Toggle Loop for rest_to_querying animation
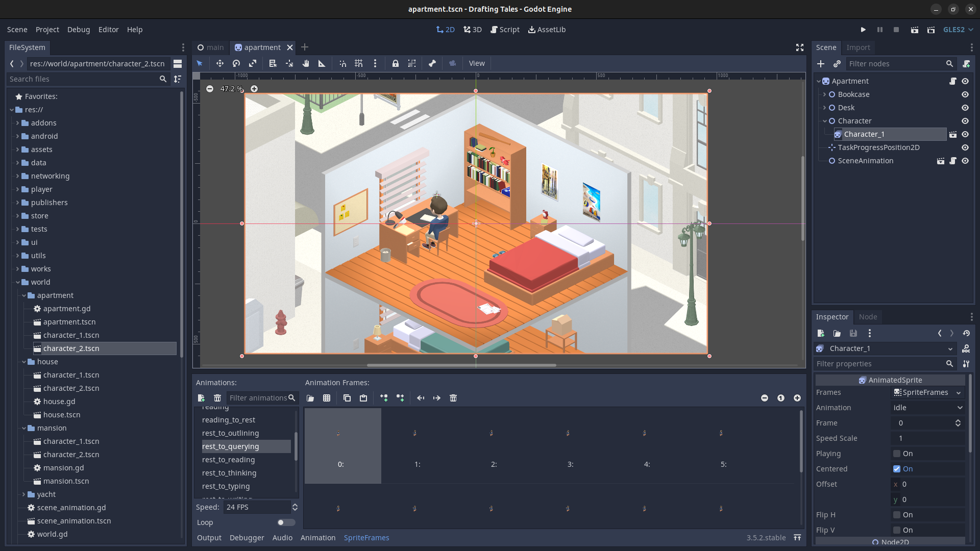 [x=285, y=522]
